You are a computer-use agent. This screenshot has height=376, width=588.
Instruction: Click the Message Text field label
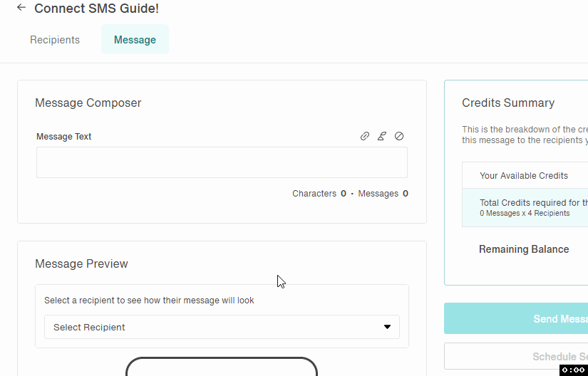(x=63, y=137)
